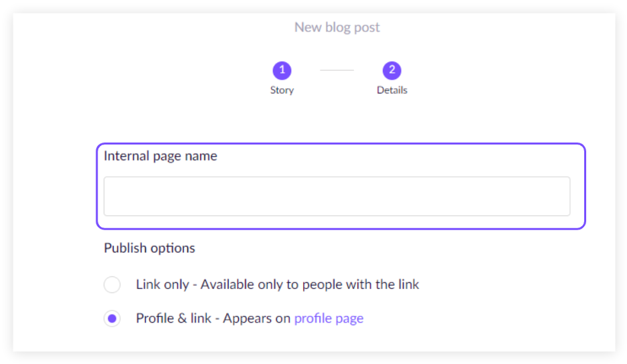
Task: Click the 'Link only' option text
Action: (x=162, y=284)
